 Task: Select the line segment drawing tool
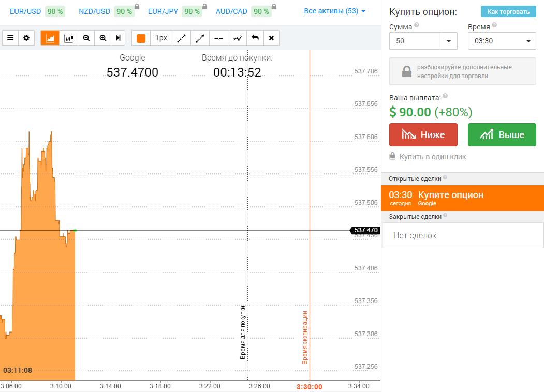point(182,38)
